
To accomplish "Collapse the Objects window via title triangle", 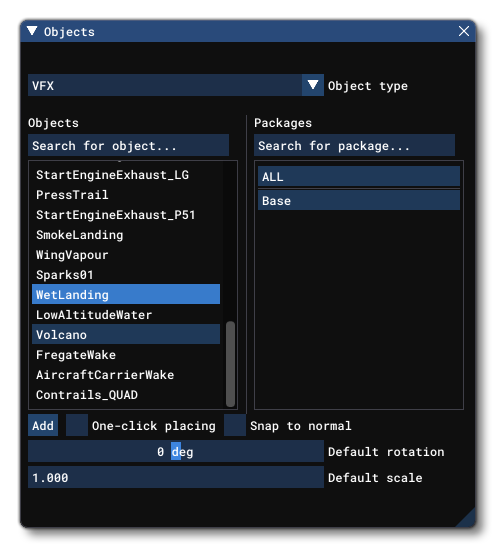I will pyautogui.click(x=32, y=31).
